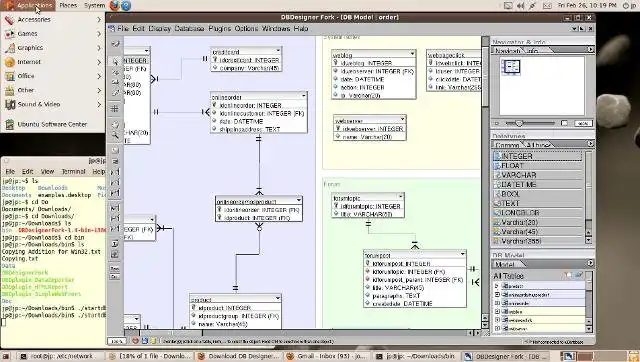Image resolution: width=640 pixels, height=362 pixels.
Task: Select the Common tab in Datatypes panel
Action: [x=507, y=144]
